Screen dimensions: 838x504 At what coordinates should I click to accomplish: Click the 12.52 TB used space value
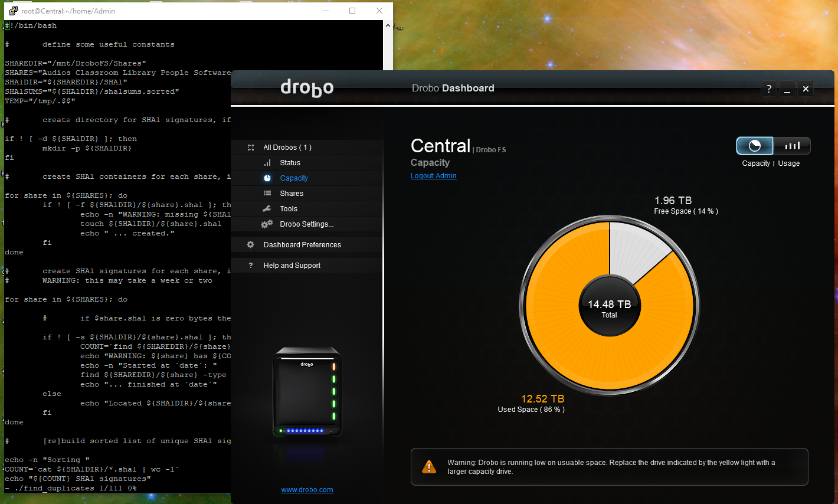pos(542,399)
